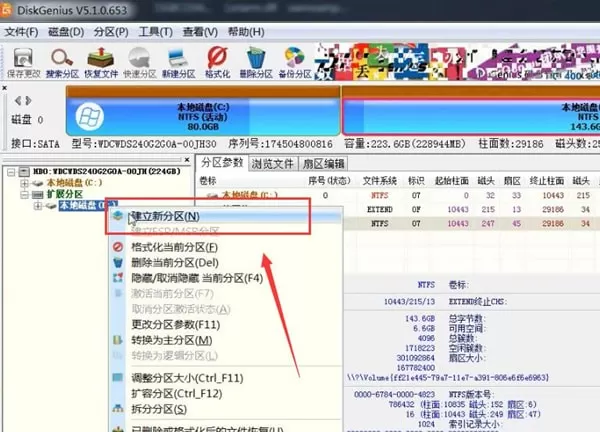
Task: Click the 起始柱面 column header
Action: point(452,181)
